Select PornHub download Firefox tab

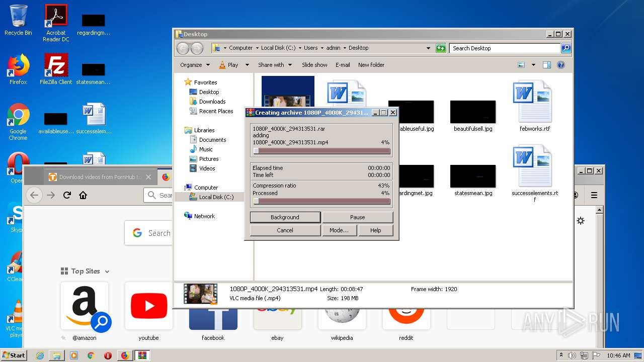[100, 177]
